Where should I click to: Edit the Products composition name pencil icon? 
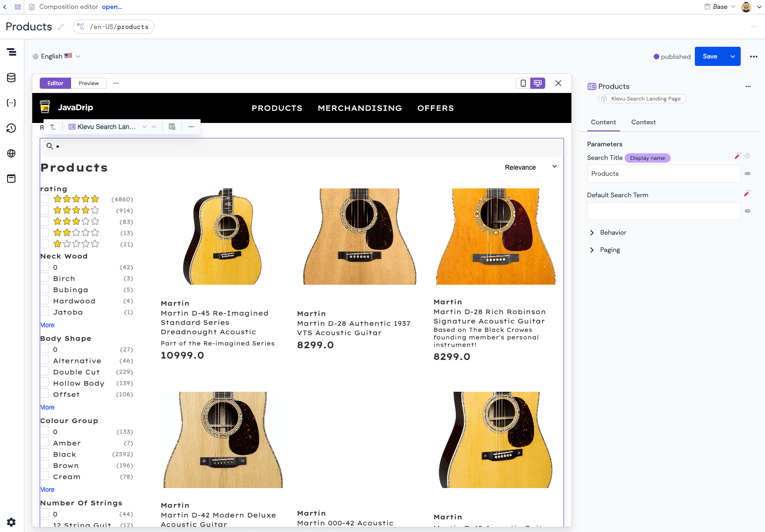(61, 27)
